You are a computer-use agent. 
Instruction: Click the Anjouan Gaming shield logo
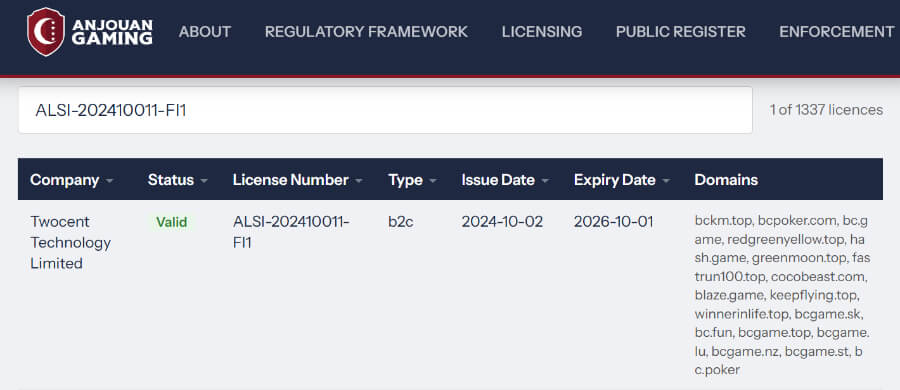pos(46,32)
